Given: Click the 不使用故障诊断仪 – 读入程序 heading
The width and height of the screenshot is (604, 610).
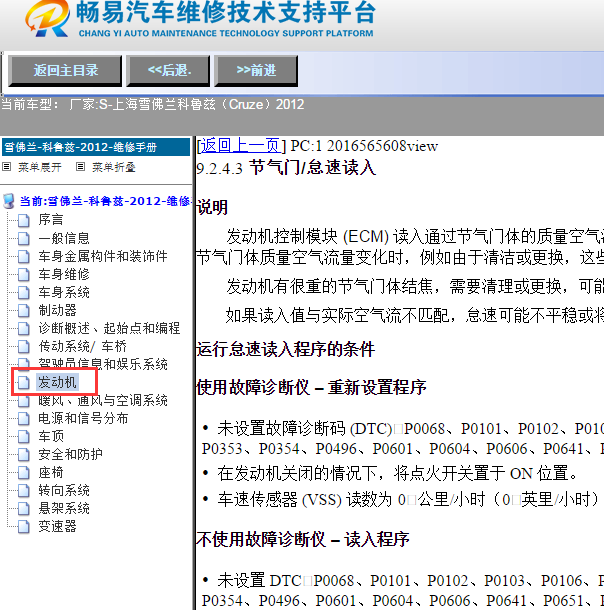Looking at the screenshot, I should pyautogui.click(x=303, y=539).
